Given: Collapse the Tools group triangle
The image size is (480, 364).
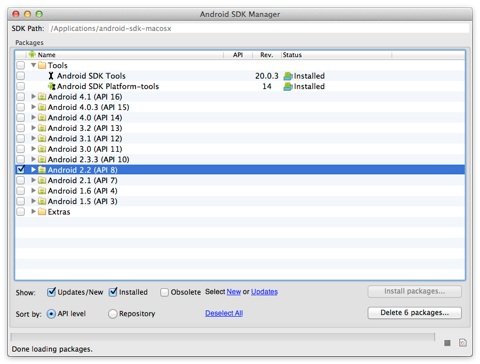Looking at the screenshot, I should (33, 65).
